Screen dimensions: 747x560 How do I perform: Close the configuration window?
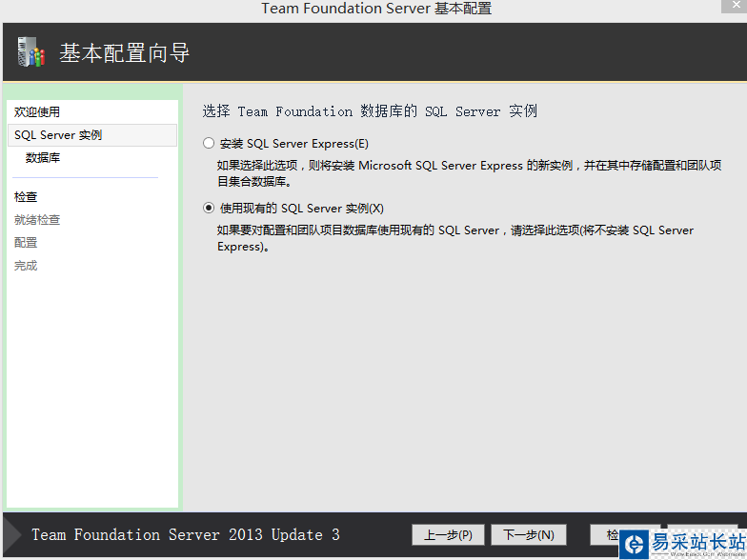pos(736,6)
